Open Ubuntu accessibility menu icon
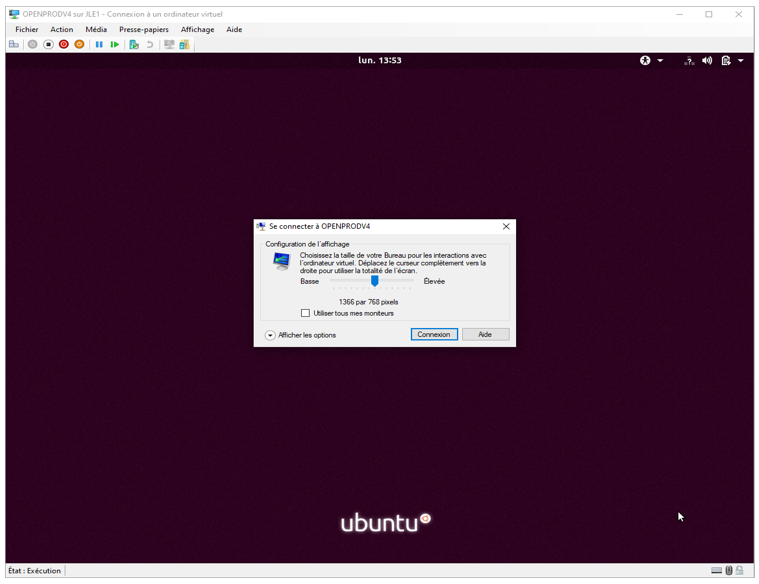 coord(645,61)
